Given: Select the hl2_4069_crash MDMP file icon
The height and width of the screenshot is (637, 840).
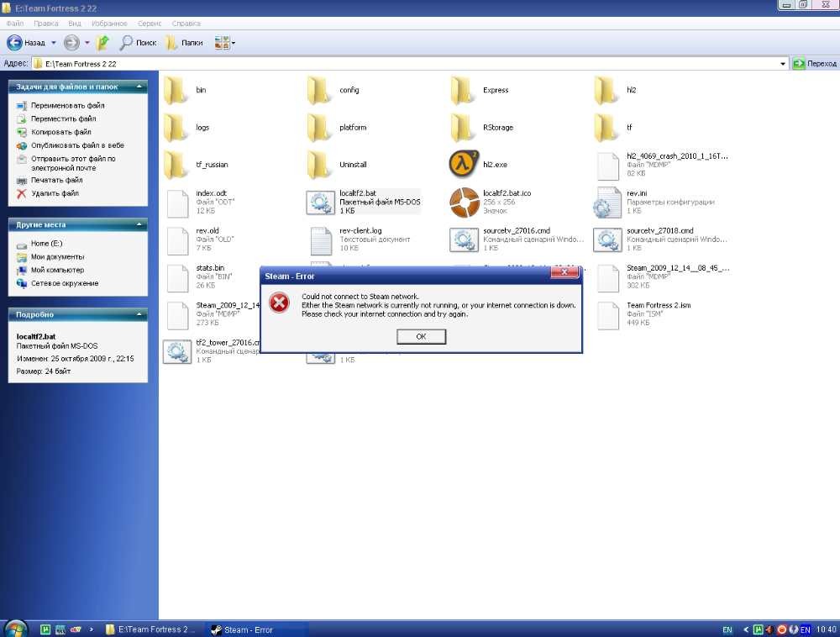Looking at the screenshot, I should [607, 166].
